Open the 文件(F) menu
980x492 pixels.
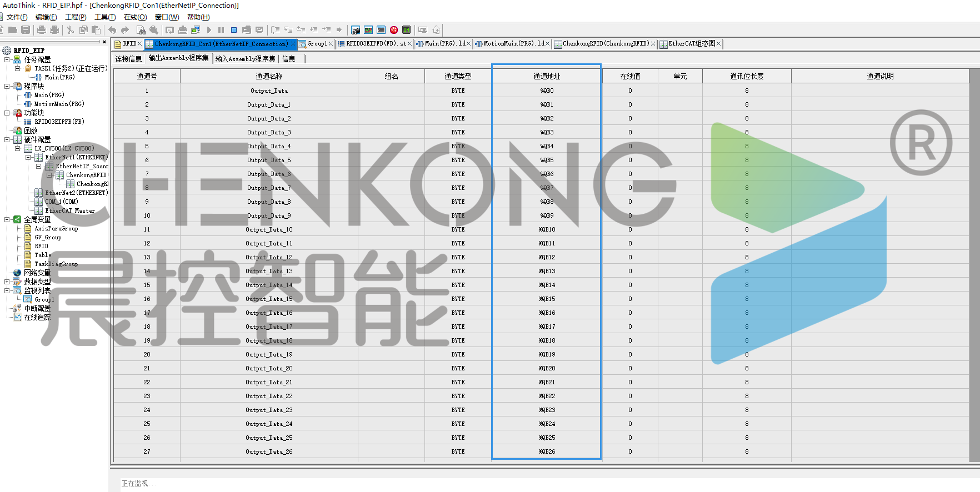tap(17, 17)
